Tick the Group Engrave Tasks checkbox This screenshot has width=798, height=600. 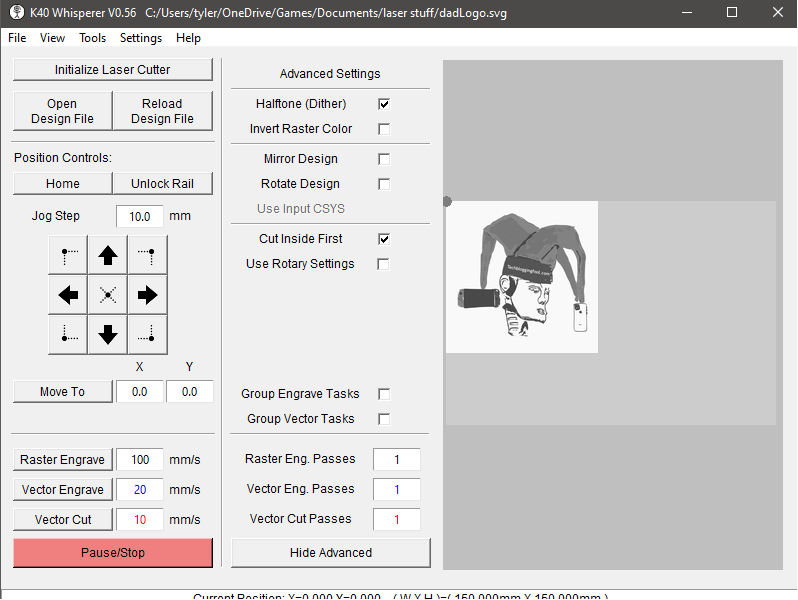tap(384, 394)
